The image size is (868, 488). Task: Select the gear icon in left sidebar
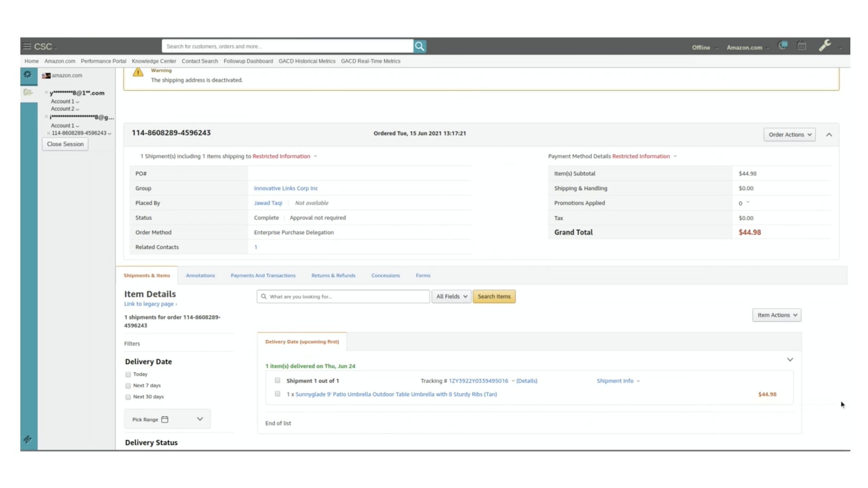28,75
